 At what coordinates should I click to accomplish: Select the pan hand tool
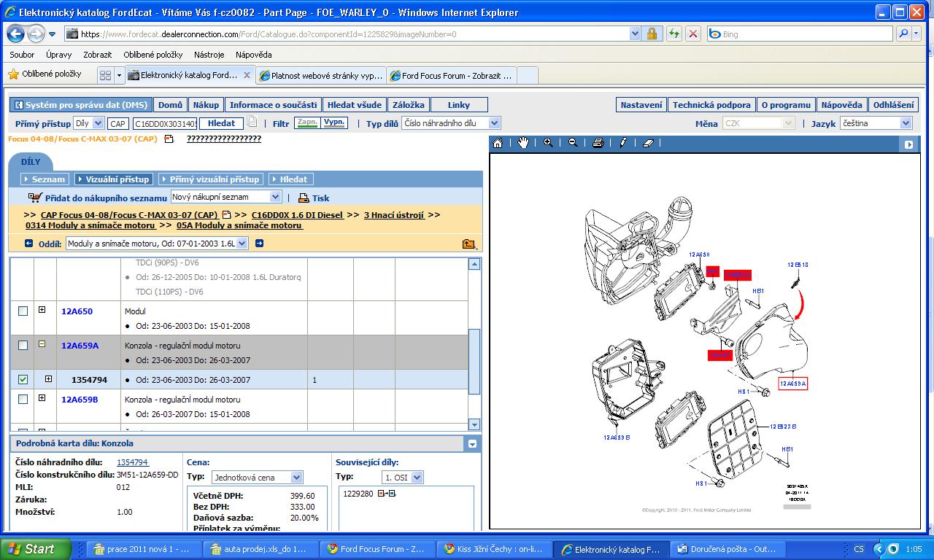tap(522, 143)
